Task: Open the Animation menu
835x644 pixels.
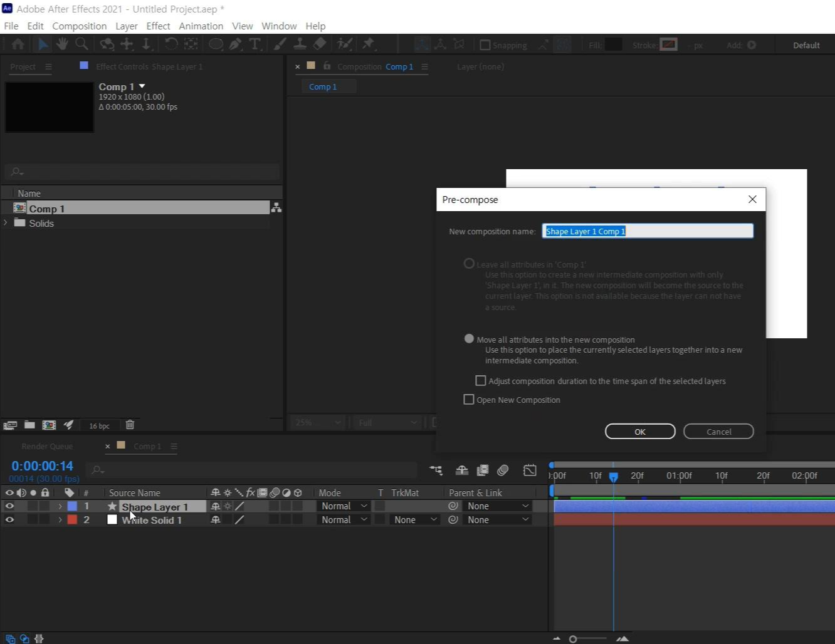Action: (201, 26)
